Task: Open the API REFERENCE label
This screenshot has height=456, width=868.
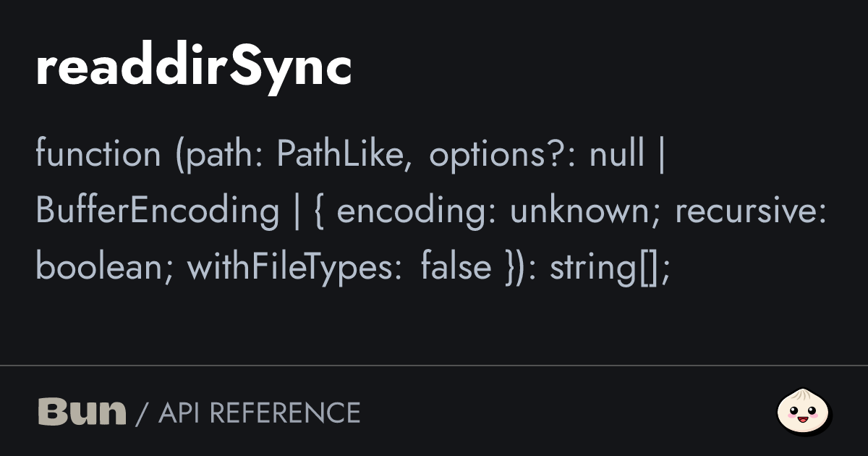Action: pyautogui.click(x=259, y=413)
